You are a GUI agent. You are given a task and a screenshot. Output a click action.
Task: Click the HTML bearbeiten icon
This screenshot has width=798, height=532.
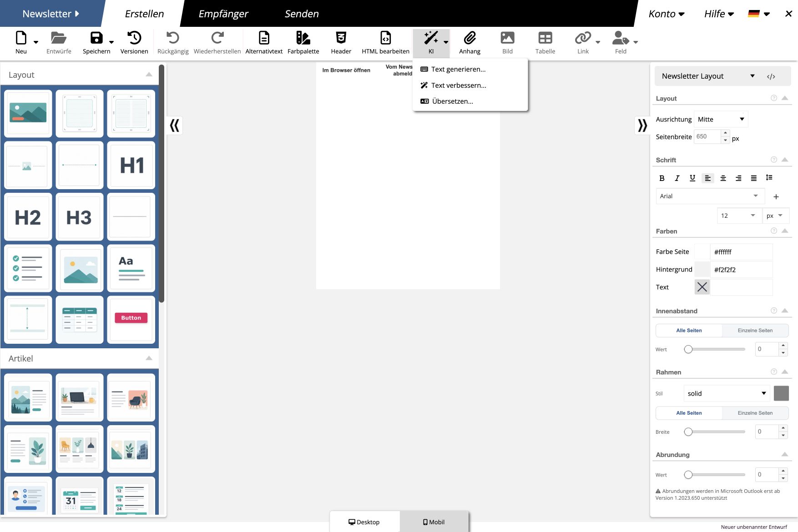click(385, 38)
